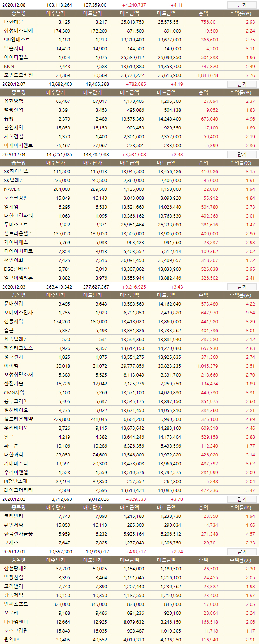Image resolution: width=259 pixels, height=644 pixels.
Task: Click stock name 레이크머티리
Action: pos(18,490)
